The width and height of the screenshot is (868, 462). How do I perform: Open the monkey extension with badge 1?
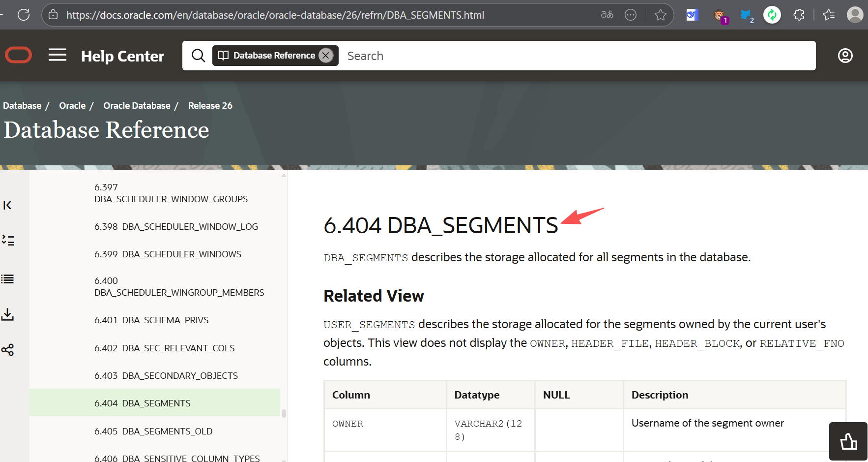[x=720, y=16]
